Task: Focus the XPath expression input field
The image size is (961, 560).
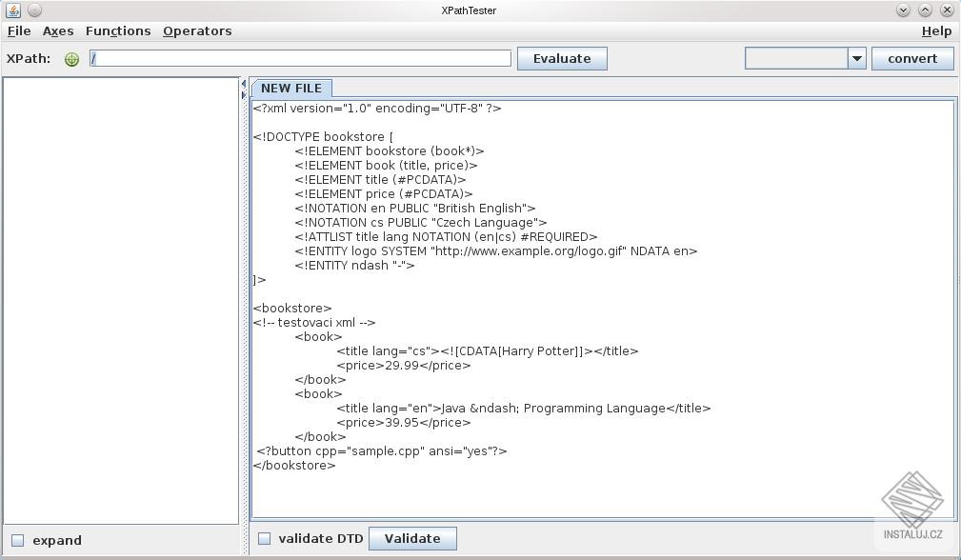Action: tap(300, 59)
